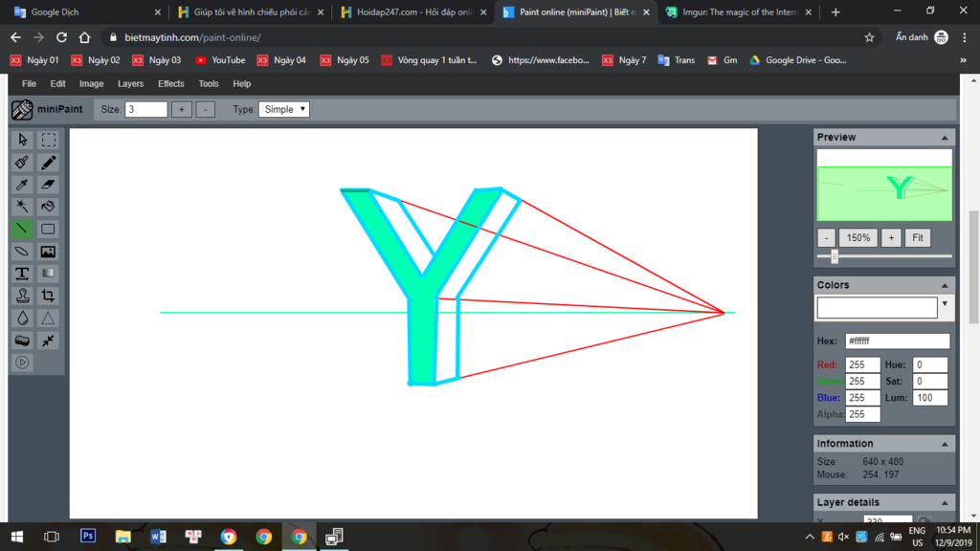
Task: Increase line size with plus button
Action: coord(182,109)
